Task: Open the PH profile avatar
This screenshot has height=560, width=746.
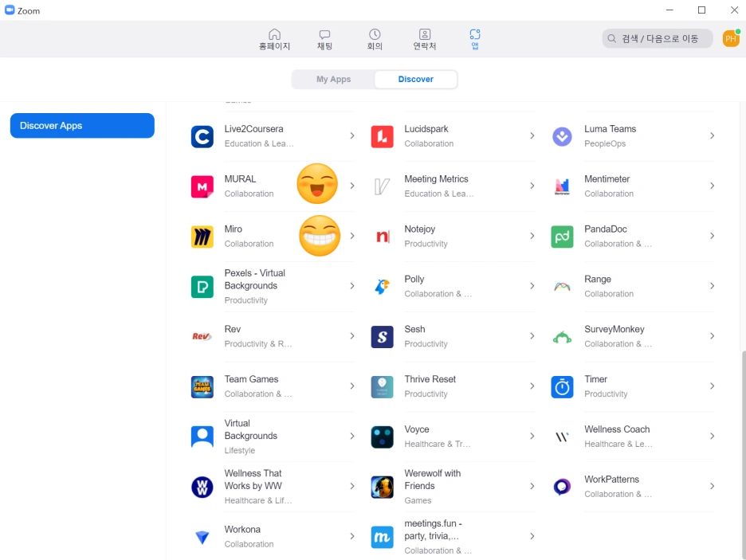Action: [731, 38]
